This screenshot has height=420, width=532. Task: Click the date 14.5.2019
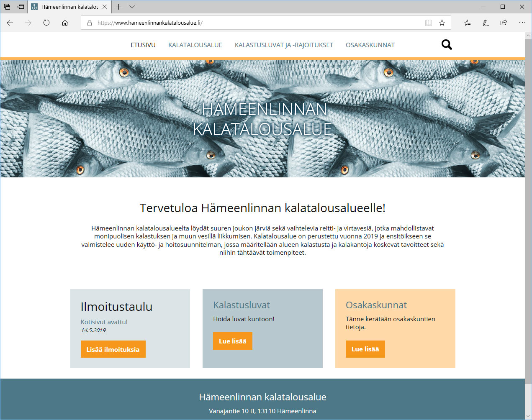(x=93, y=330)
